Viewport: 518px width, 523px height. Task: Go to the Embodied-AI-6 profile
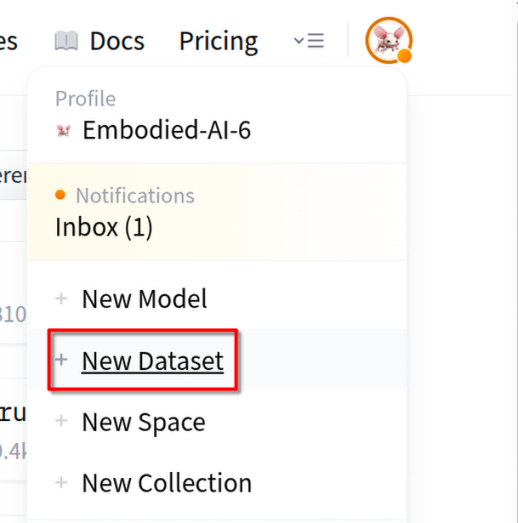point(166,130)
